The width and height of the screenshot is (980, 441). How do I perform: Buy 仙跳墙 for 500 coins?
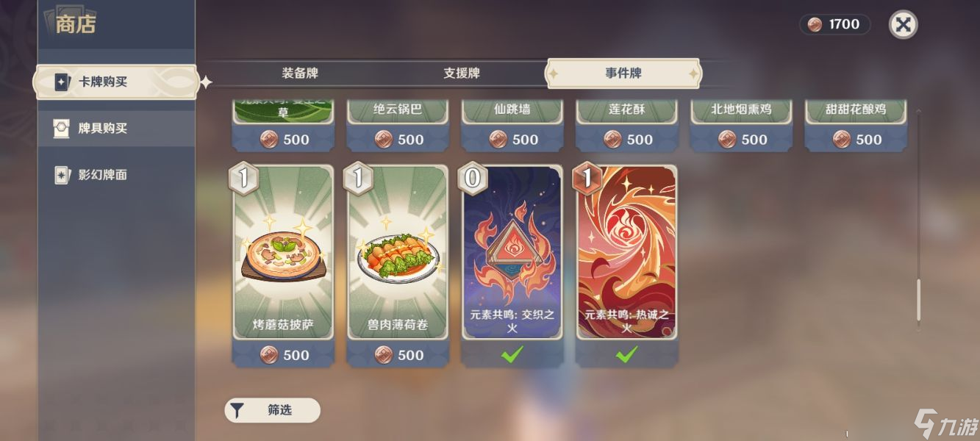pyautogui.click(x=512, y=139)
